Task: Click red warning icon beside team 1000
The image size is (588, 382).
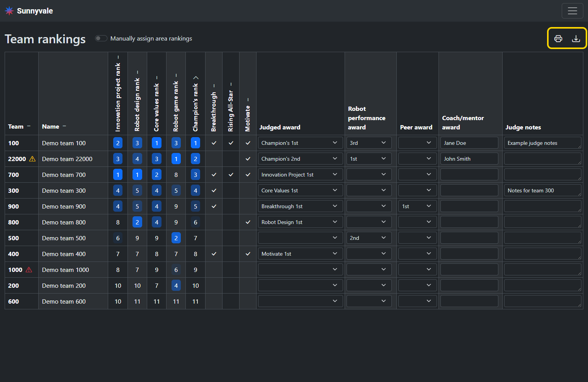Action: coord(29,270)
